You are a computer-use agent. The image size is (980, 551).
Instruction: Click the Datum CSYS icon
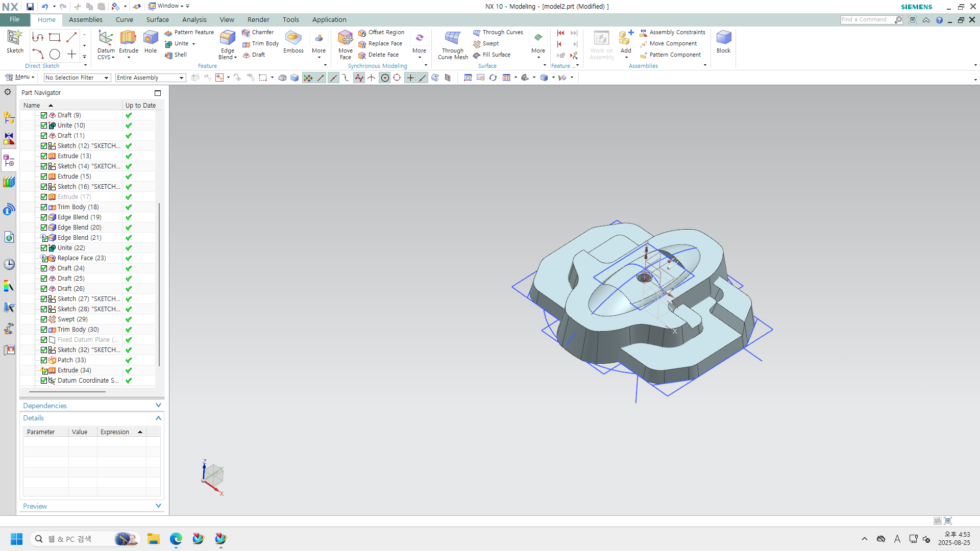pos(106,38)
